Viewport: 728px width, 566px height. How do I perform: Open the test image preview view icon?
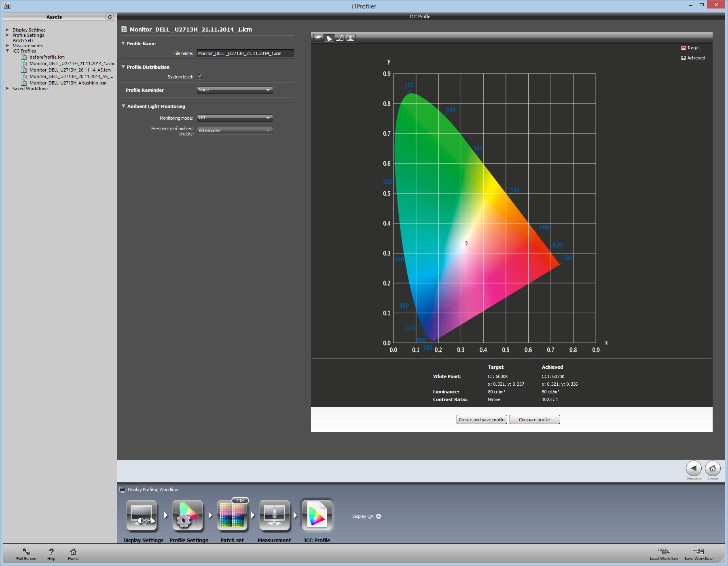point(350,38)
